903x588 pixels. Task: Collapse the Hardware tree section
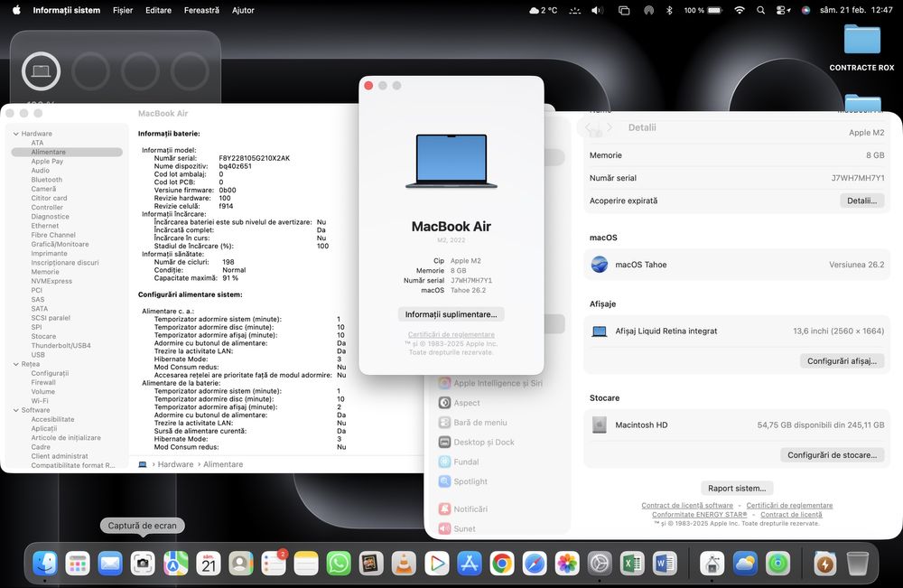coord(16,134)
